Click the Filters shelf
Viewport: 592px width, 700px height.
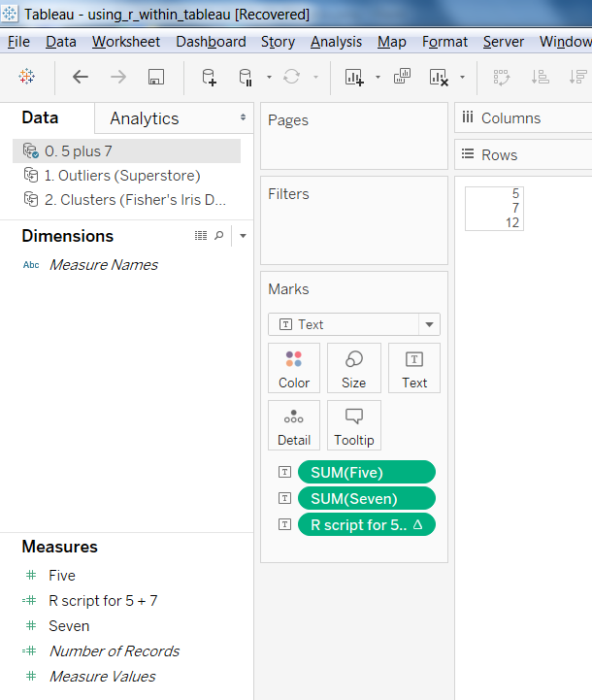(x=354, y=220)
